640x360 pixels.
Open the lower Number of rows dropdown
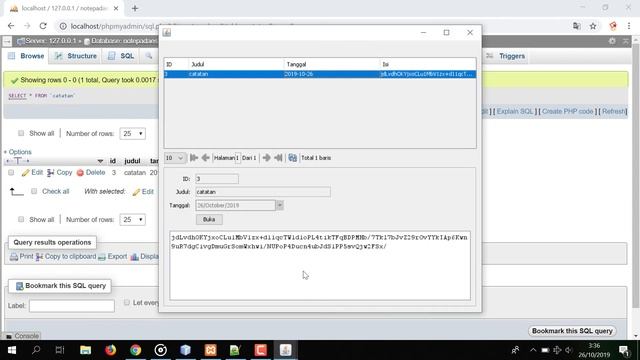tap(132, 220)
